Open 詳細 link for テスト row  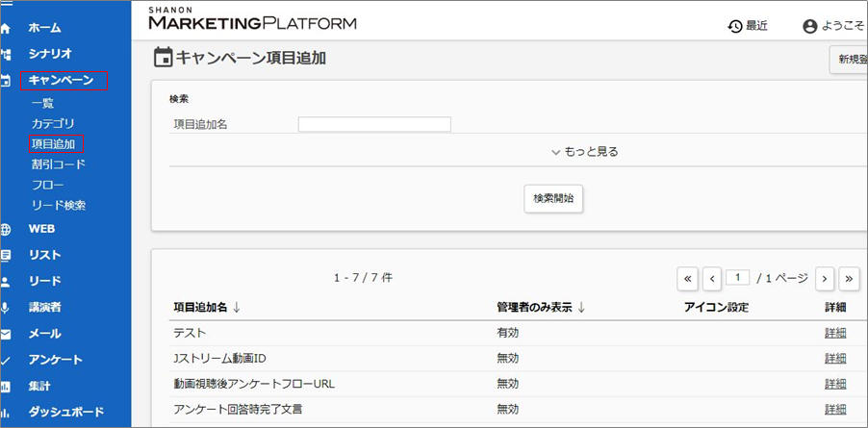click(x=835, y=333)
